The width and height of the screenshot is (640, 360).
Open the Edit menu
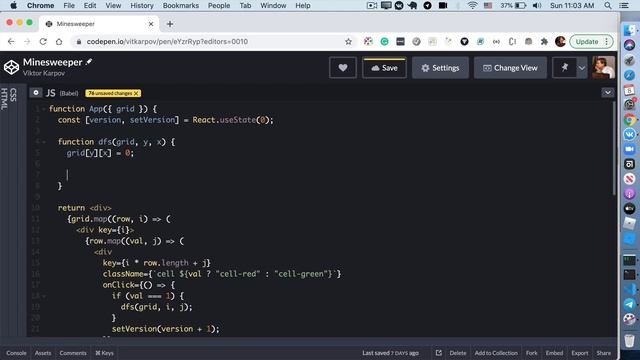pos(90,5)
